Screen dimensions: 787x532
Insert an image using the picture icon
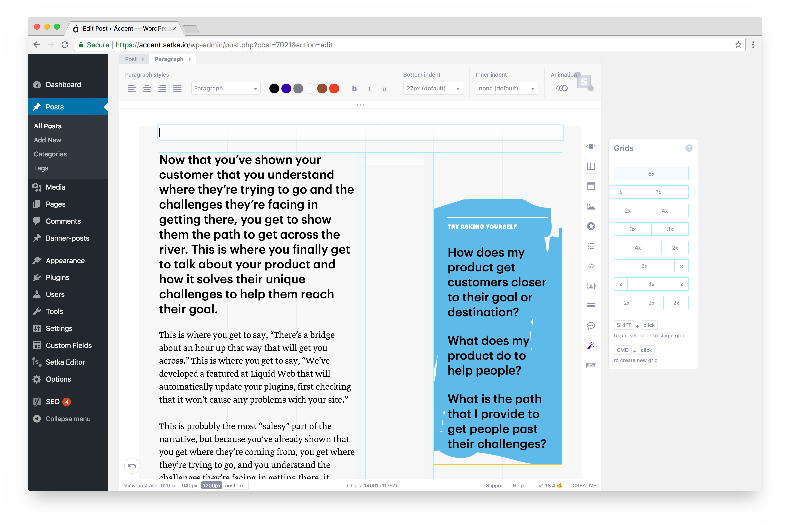[x=591, y=206]
